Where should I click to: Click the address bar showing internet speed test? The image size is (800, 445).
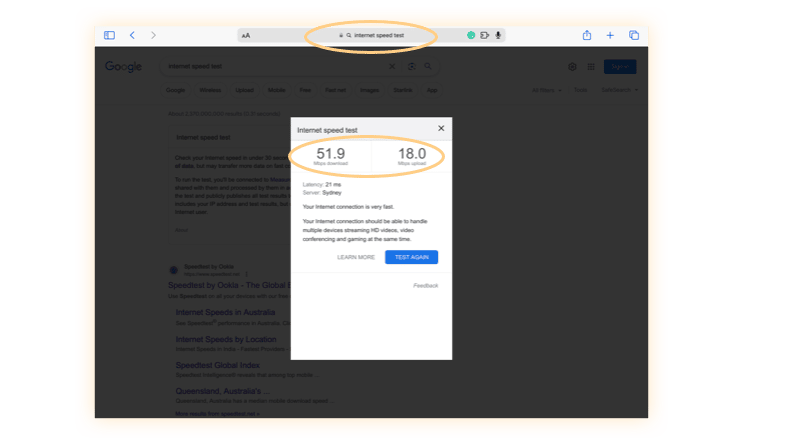[371, 35]
